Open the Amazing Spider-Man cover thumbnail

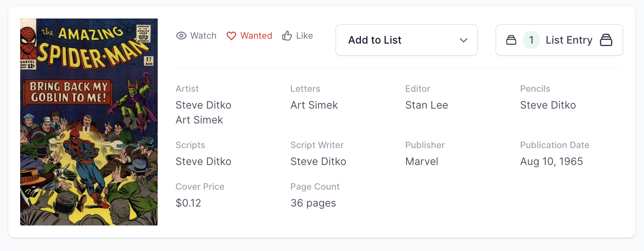click(89, 122)
